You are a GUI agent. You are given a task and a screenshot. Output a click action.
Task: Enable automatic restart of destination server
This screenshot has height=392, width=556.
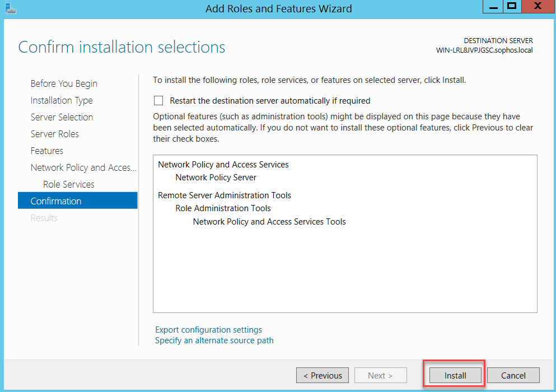(x=158, y=101)
